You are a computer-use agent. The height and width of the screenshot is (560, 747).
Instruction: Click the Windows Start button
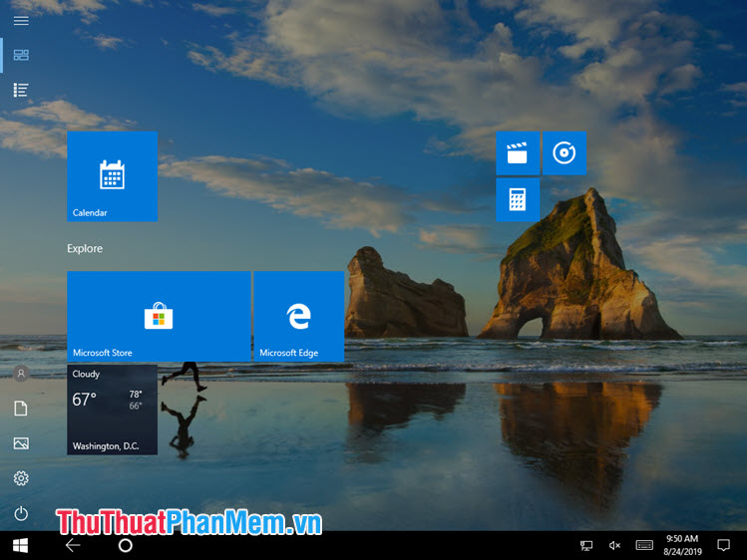pyautogui.click(x=21, y=546)
